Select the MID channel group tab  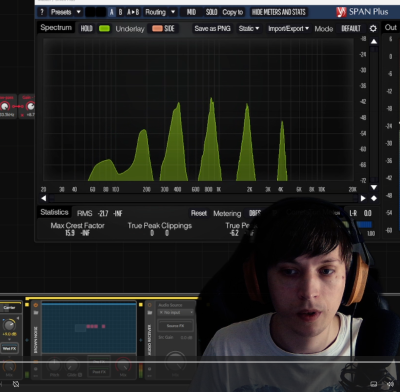click(191, 12)
